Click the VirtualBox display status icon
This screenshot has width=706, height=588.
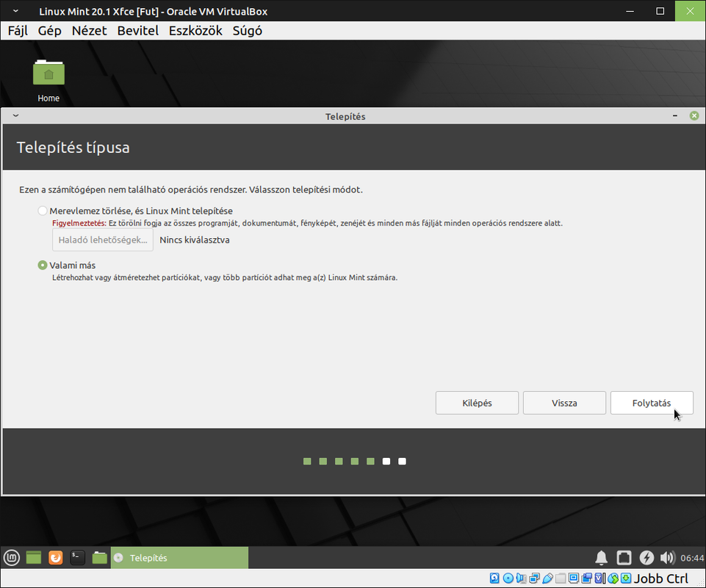pyautogui.click(x=574, y=578)
